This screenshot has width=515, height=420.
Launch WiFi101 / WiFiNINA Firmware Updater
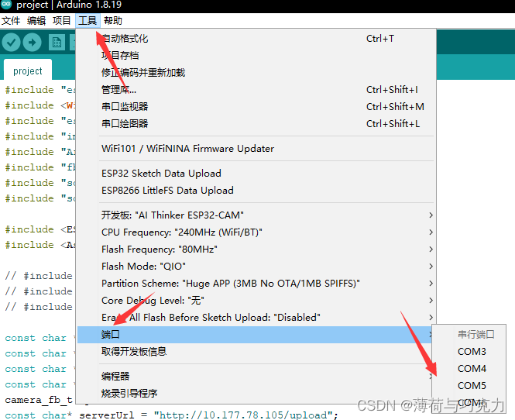tap(256, 149)
